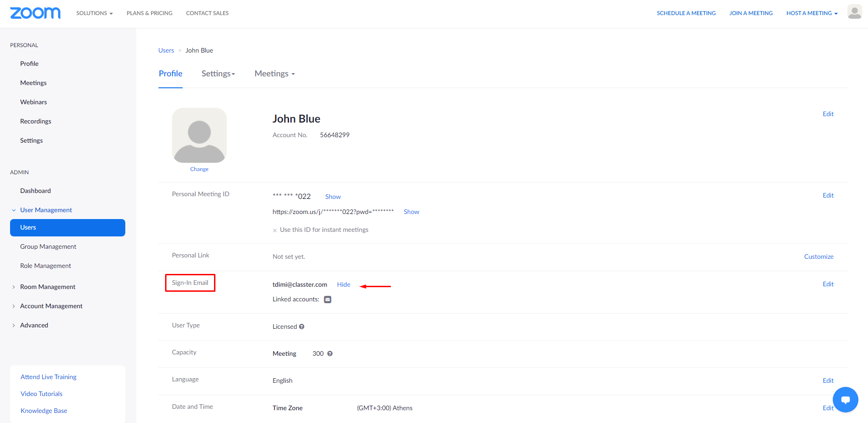Edit the Language setting
The image size is (868, 423).
point(828,380)
